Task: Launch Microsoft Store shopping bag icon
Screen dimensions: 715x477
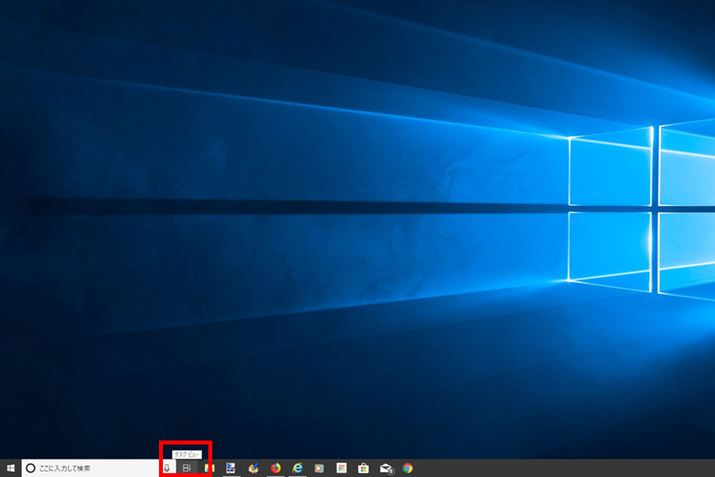Action: coord(364,468)
